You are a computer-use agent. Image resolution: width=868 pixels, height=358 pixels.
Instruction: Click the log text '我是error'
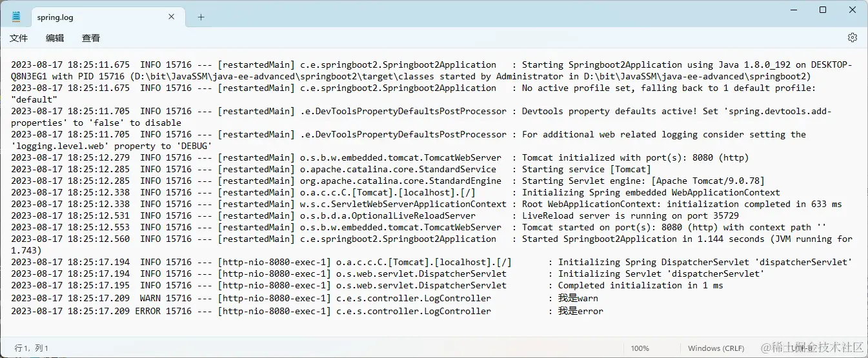[x=581, y=311]
